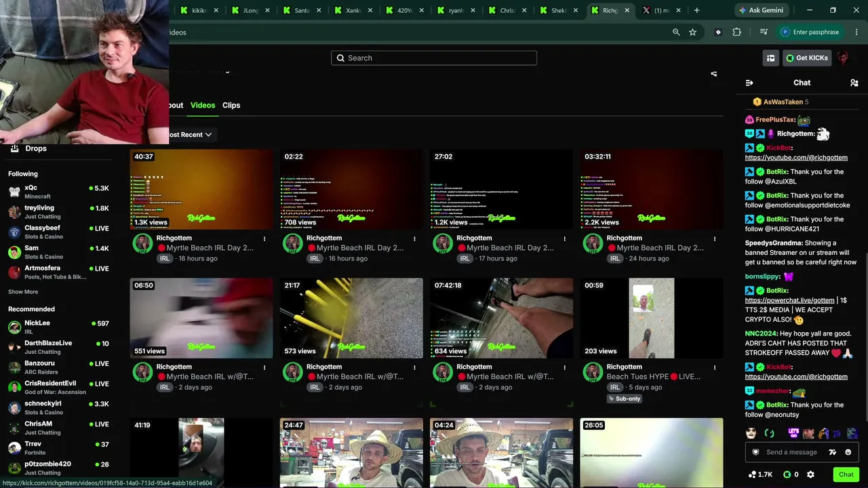Close the Richgottem browser tab
Image resolution: width=868 pixels, height=488 pixels.
[627, 10]
